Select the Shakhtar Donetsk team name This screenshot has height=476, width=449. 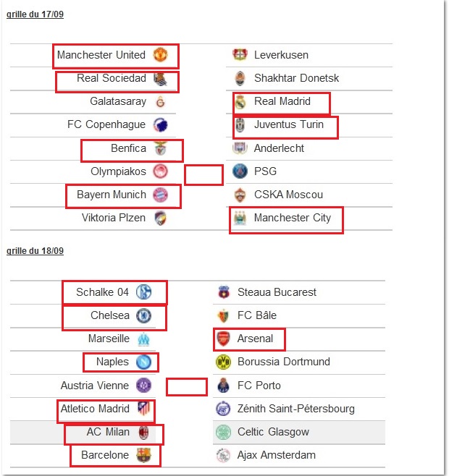pos(296,78)
